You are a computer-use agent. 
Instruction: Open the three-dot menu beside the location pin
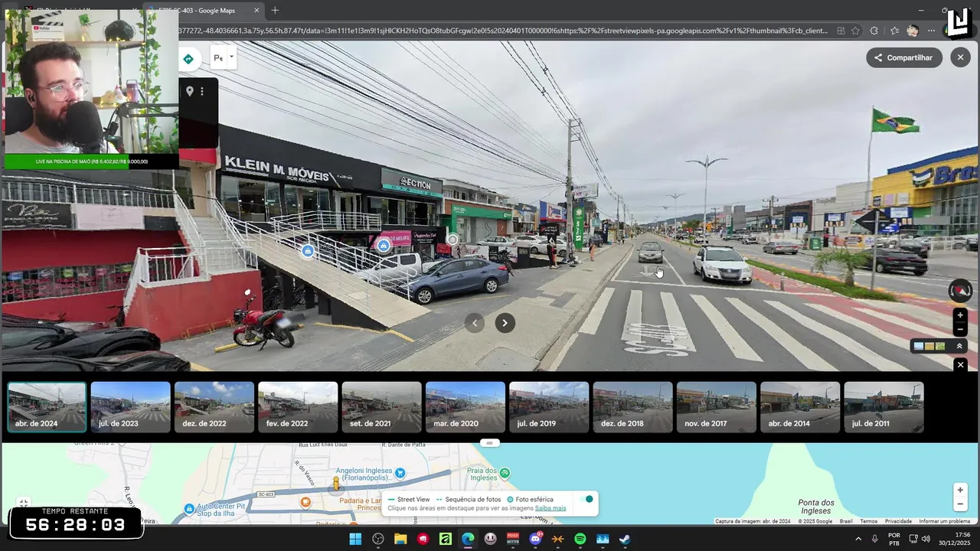point(202,91)
